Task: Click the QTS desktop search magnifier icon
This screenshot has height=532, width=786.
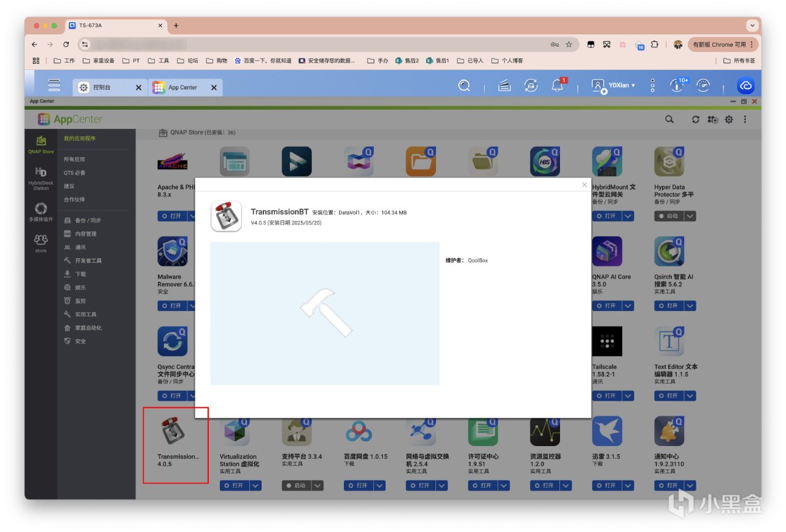Action: [464, 86]
